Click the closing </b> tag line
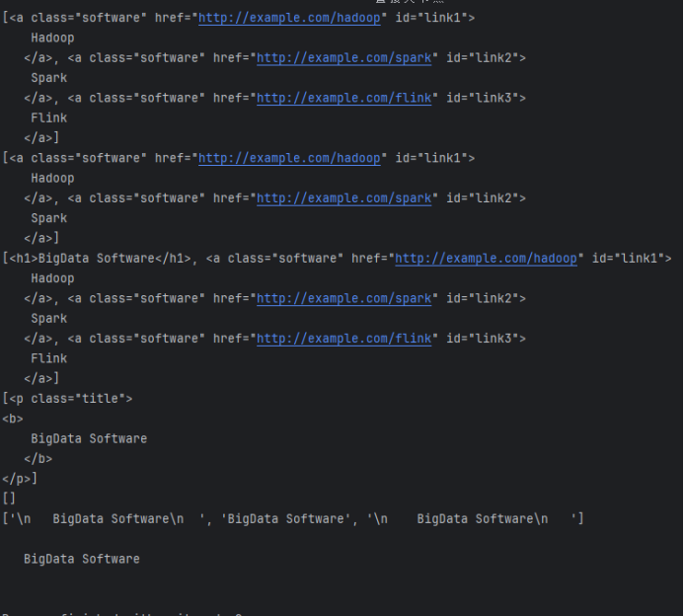 pos(38,459)
